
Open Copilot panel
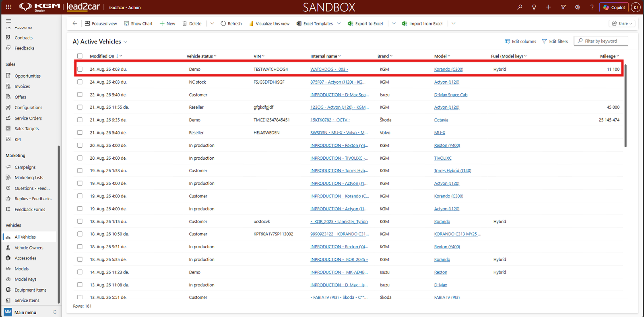click(614, 7)
